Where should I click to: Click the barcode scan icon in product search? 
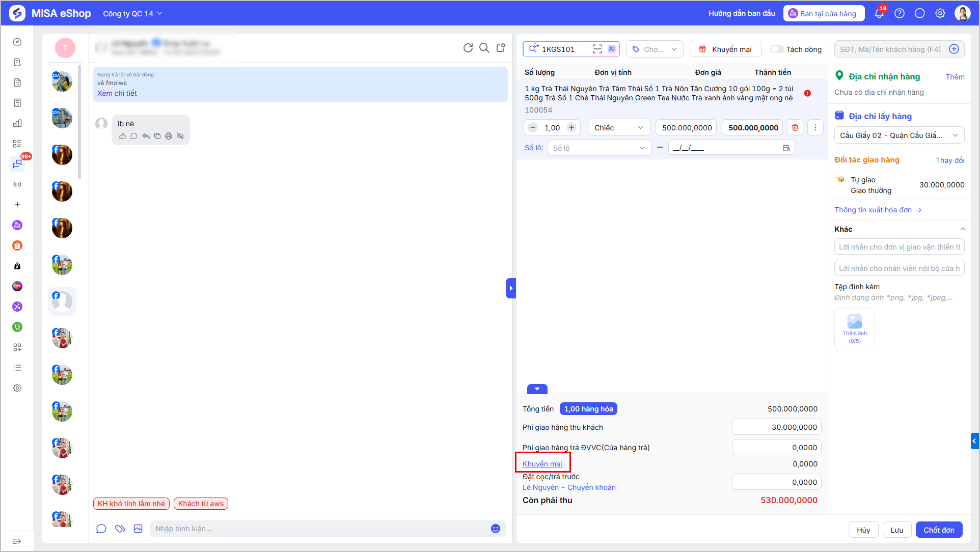click(x=597, y=49)
